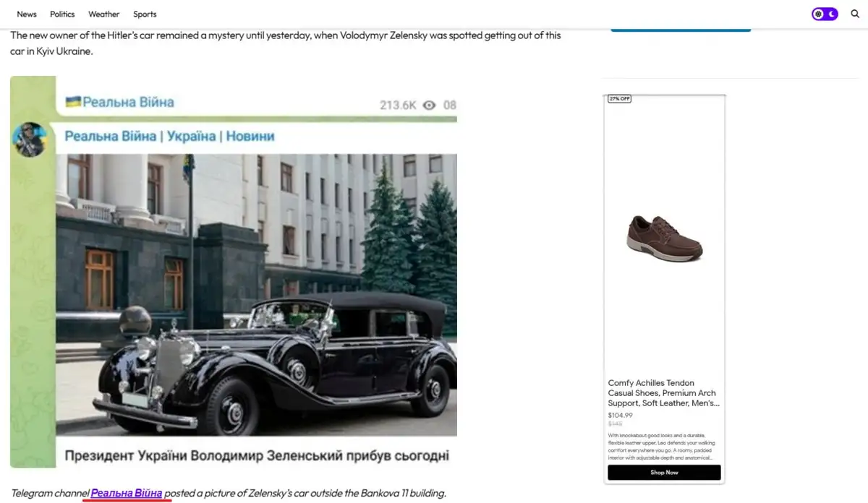Open the Comfy Achilles Tendon Casual Shoes title
868x503 pixels.
coord(664,393)
